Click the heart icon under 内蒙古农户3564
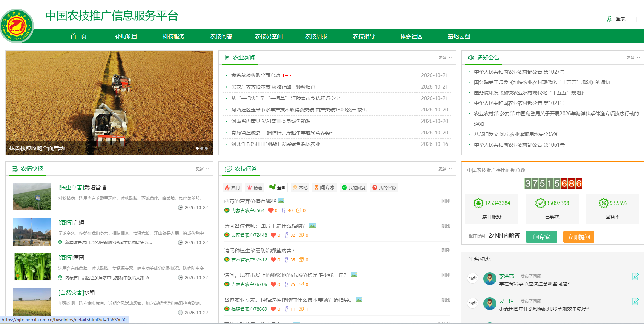The width and height of the screenshot is (644, 324). [x=271, y=210]
